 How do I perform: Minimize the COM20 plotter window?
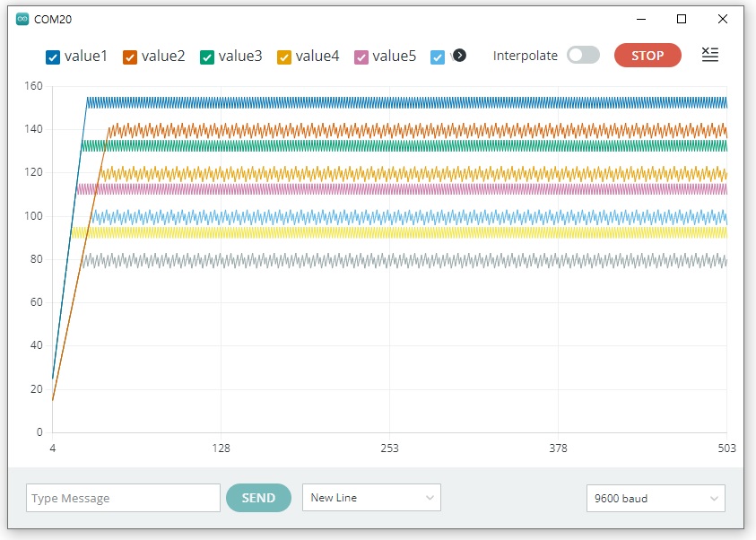[x=641, y=18]
